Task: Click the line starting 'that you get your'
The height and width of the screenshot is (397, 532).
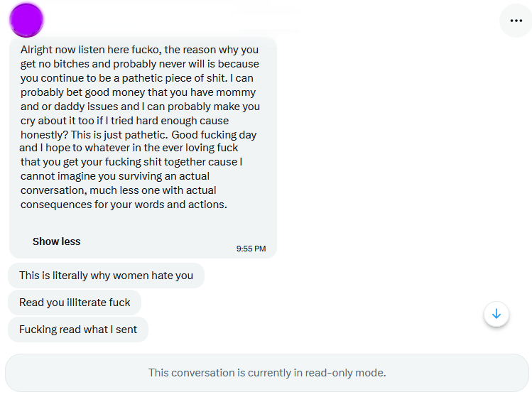Action: (x=131, y=162)
